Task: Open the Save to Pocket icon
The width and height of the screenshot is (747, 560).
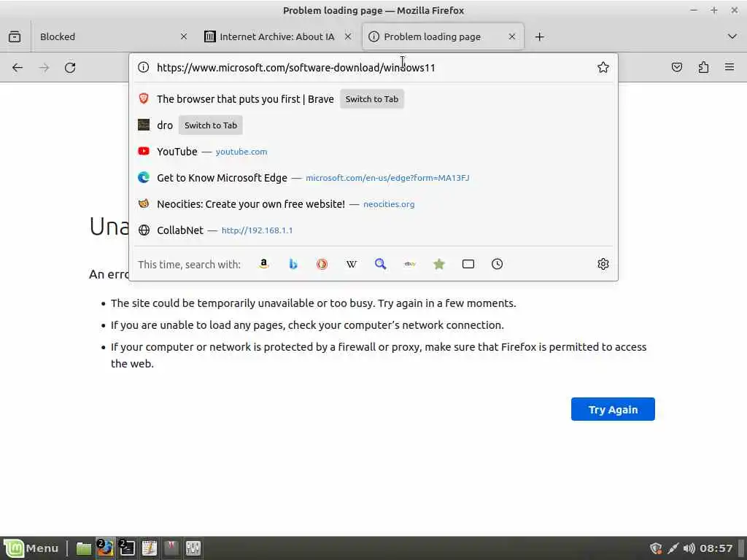Action: tap(676, 67)
